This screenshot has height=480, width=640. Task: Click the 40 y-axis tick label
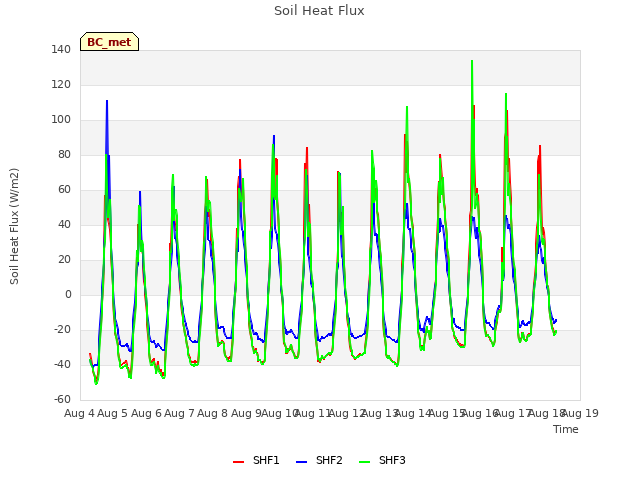64,224
